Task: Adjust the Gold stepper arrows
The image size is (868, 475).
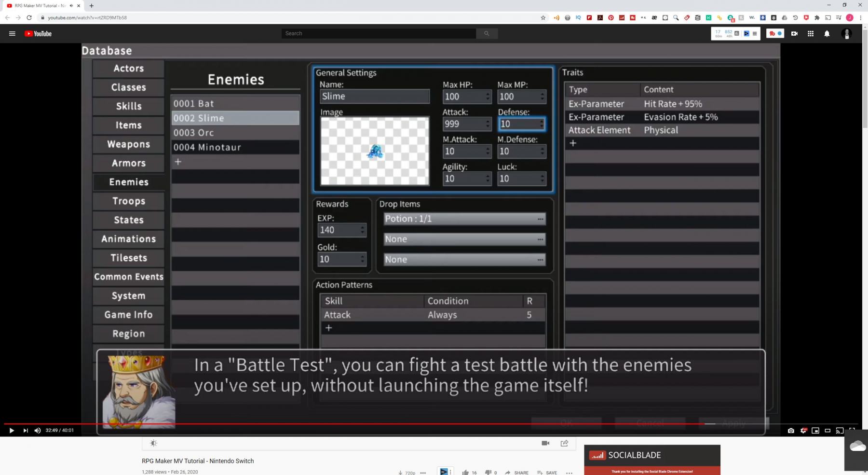Action: (363, 260)
